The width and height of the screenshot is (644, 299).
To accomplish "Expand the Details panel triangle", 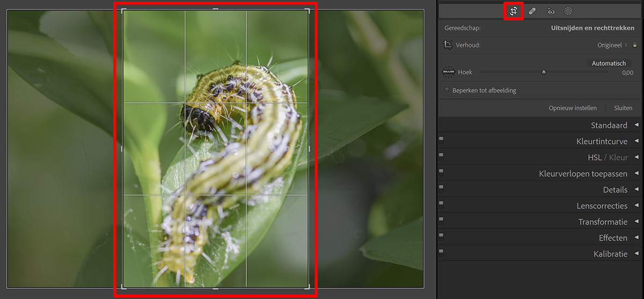I will point(636,189).
